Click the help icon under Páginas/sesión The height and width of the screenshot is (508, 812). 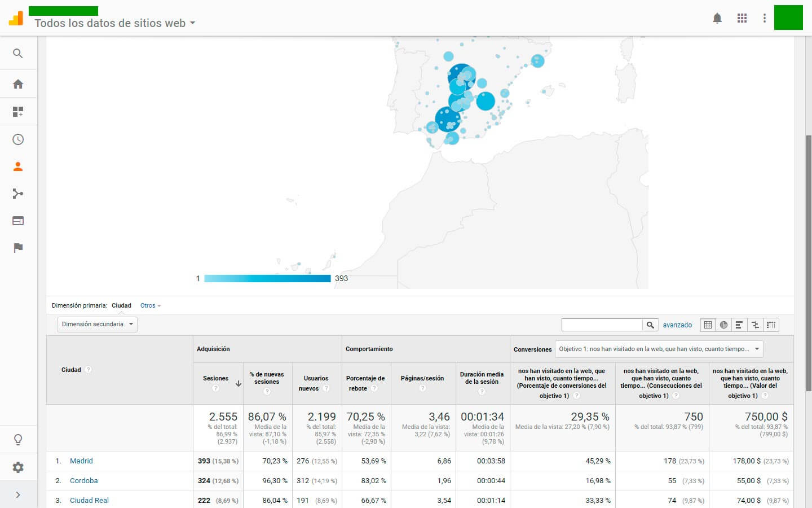coord(422,388)
